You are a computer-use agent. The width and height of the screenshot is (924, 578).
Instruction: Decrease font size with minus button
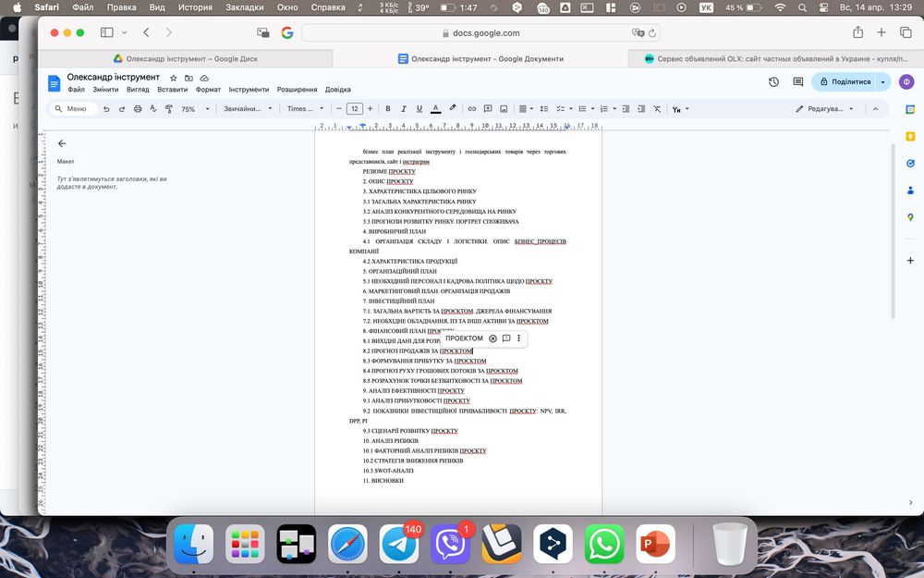[x=339, y=109]
